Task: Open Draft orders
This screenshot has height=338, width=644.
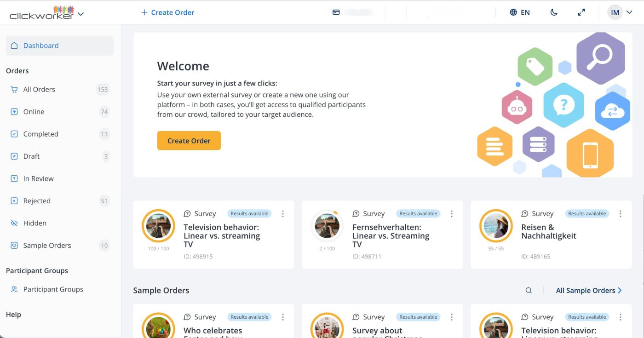Action: point(60,156)
